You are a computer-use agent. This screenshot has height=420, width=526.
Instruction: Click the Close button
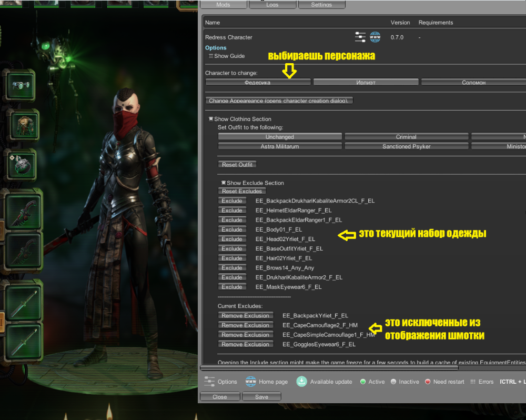(220, 396)
